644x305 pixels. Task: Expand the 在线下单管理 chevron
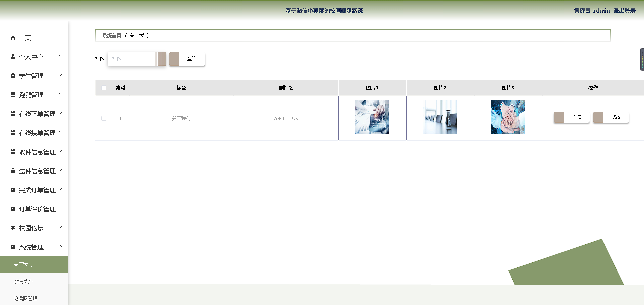[60, 113]
